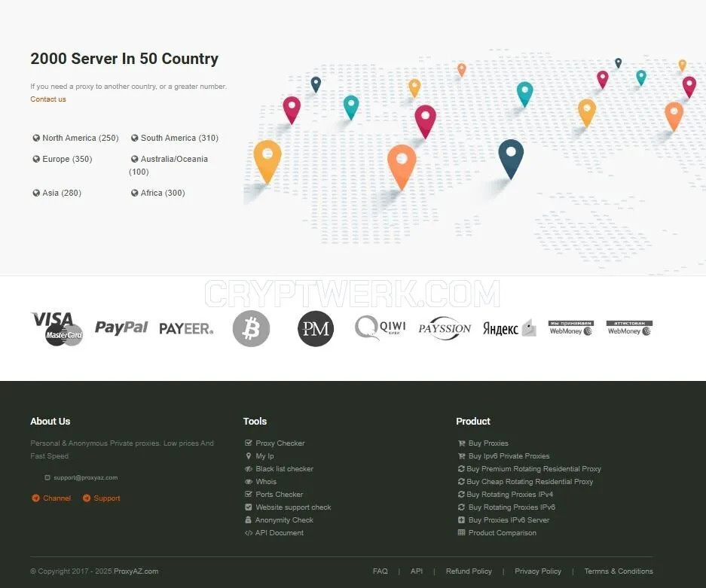The image size is (706, 588).
Task: Click the Telegram icon beside Channel
Action: [x=35, y=498]
